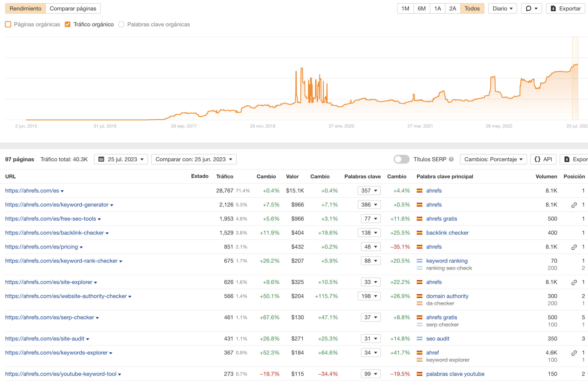Uncheck the Tráfico orgánico checkbox
Screen dimensions: 588x381
(68, 24)
